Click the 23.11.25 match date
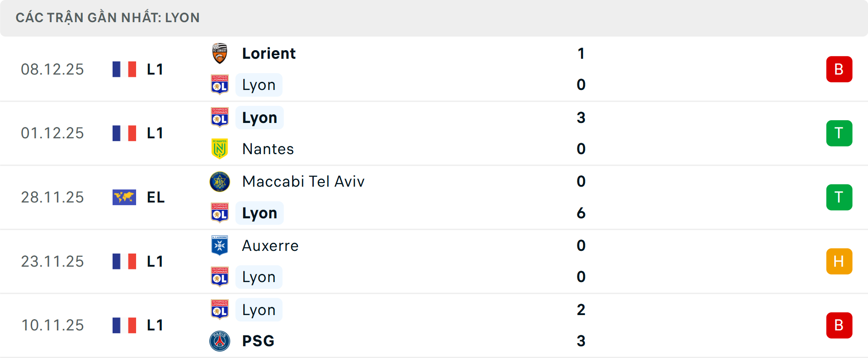 point(52,261)
